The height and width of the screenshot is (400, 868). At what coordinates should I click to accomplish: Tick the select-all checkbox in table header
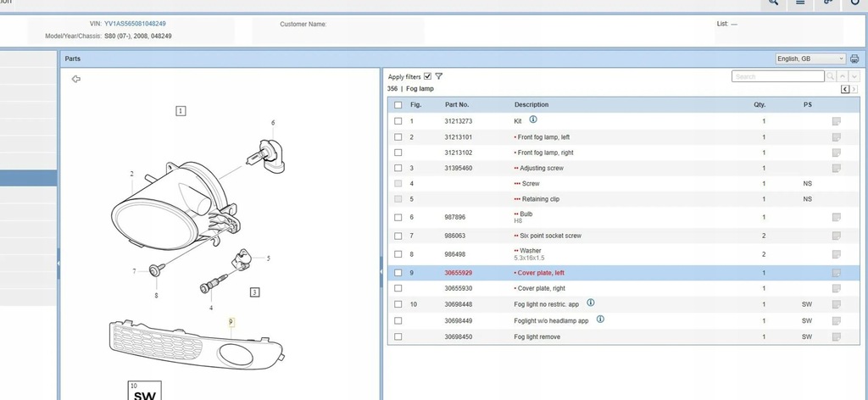click(x=398, y=104)
